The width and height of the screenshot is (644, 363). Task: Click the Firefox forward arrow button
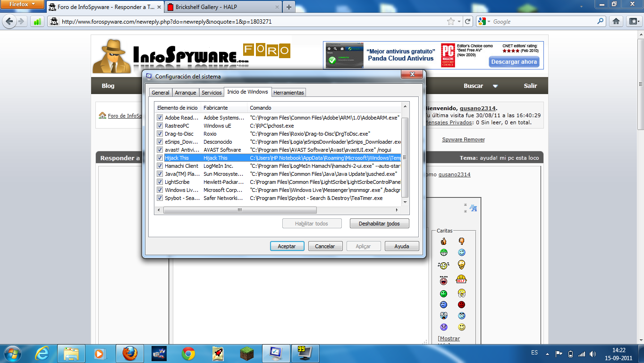pos(21,21)
